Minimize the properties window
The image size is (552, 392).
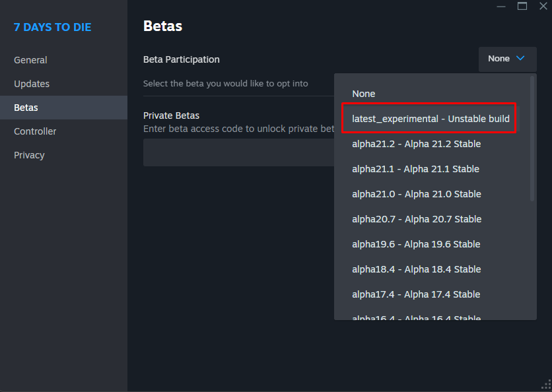point(501,6)
